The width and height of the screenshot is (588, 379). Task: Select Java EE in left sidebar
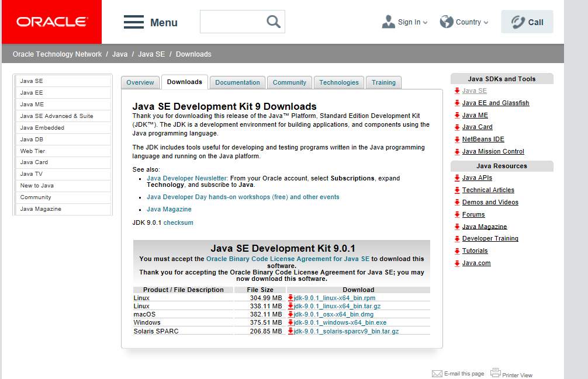tap(63, 92)
